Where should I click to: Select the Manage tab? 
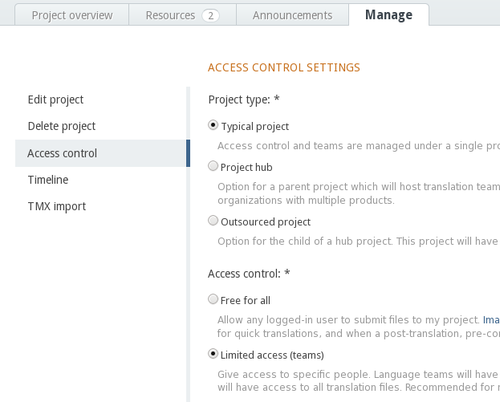[x=389, y=15]
